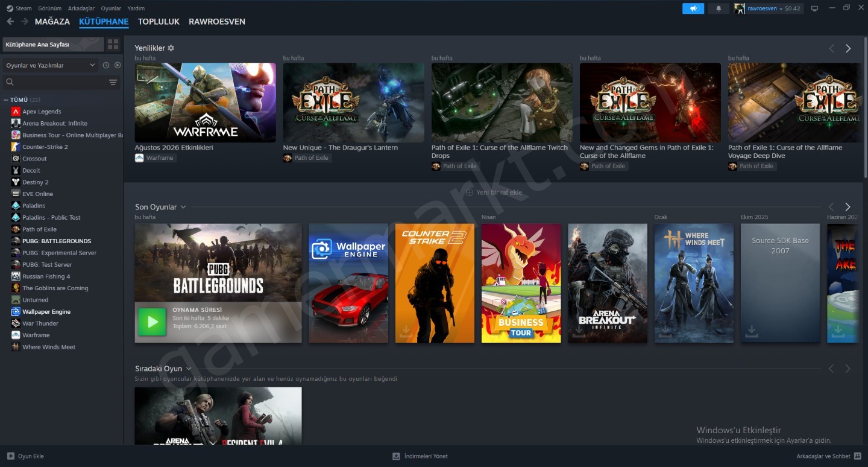This screenshot has width=868, height=467.
Task: Open the blue megaphone announcements button
Action: [x=693, y=8]
